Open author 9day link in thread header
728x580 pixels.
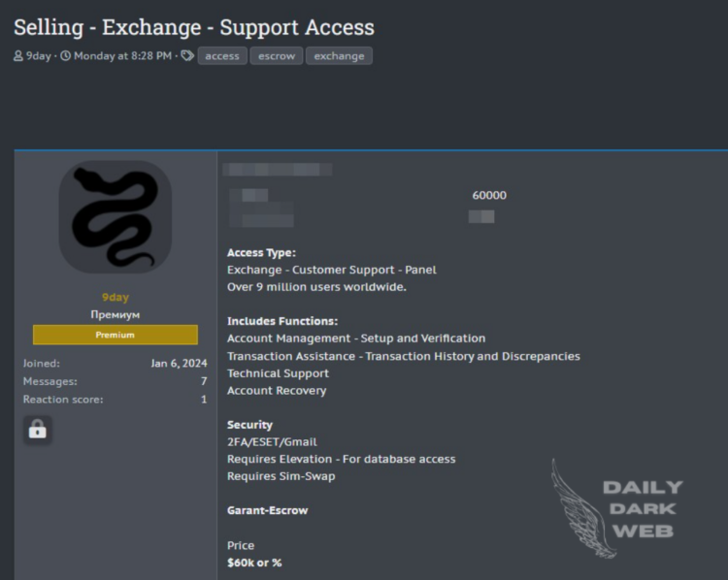[39, 56]
